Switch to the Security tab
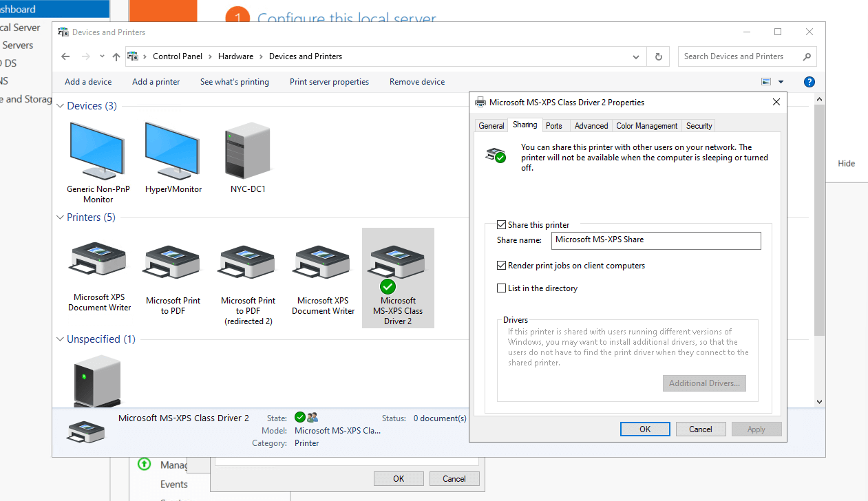 tap(699, 126)
